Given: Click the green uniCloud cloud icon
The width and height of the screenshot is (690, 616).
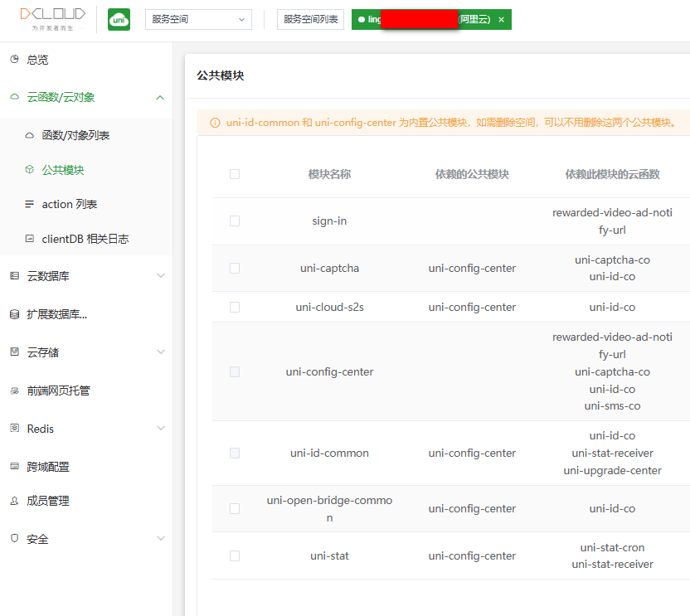Looking at the screenshot, I should pyautogui.click(x=119, y=19).
